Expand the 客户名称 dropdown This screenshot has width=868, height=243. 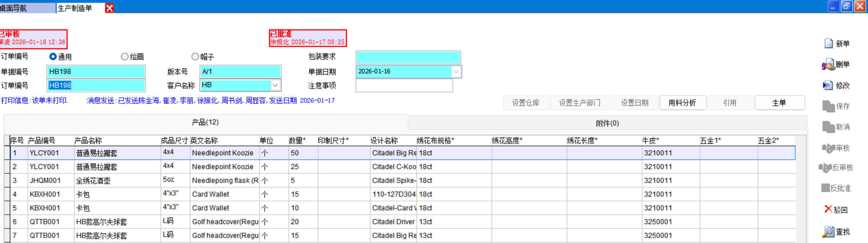click(275, 85)
